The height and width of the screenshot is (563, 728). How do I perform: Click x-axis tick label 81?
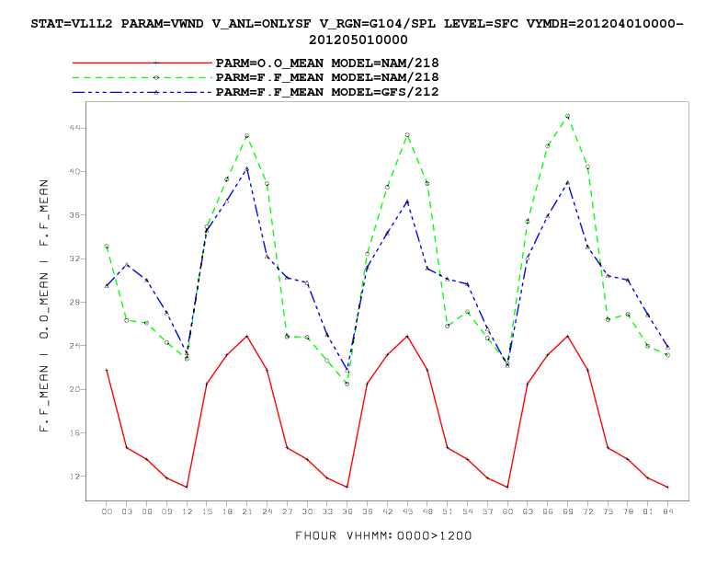tap(648, 511)
